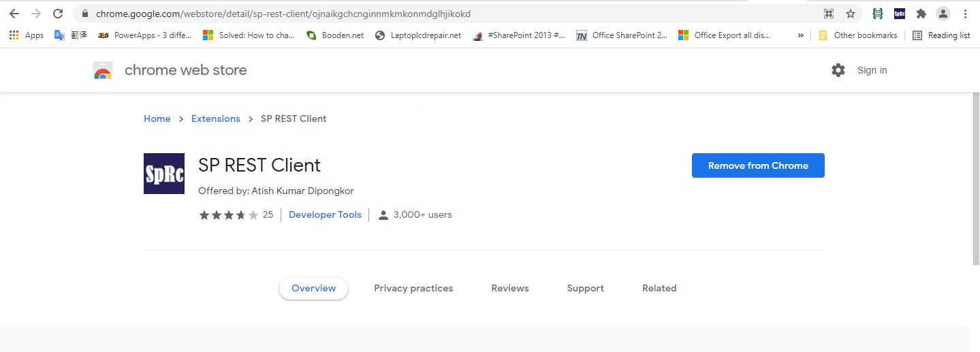Screen dimensions: 980x352
Task: Open the 'Office Export all dis...' bookmark
Action: point(725,35)
